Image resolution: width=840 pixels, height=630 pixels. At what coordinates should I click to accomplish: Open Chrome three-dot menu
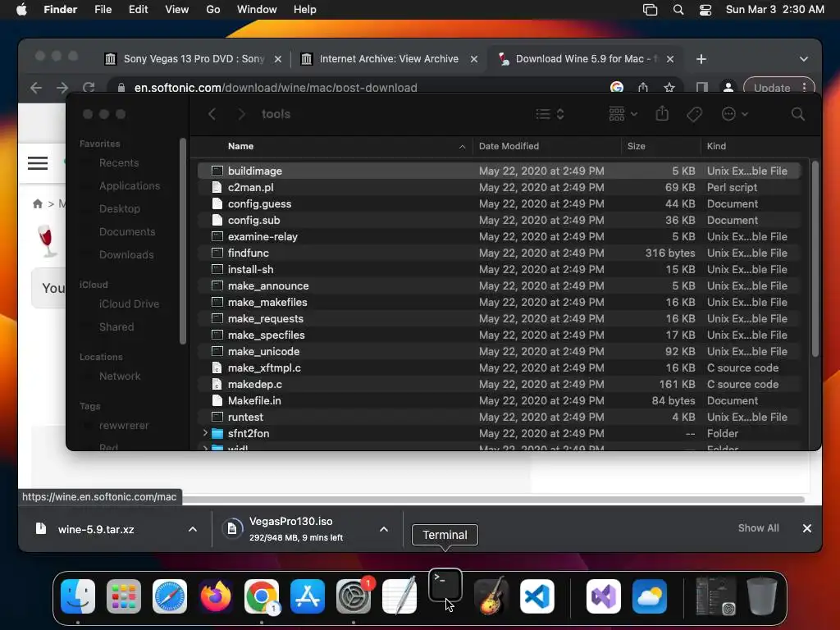pos(804,87)
